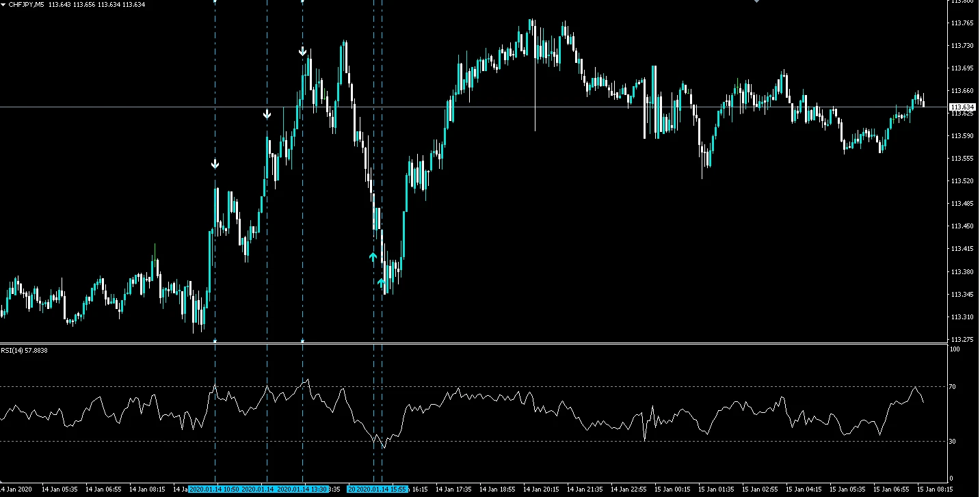
Task: Click the 113.765 price on the price scale
Action: (962, 23)
